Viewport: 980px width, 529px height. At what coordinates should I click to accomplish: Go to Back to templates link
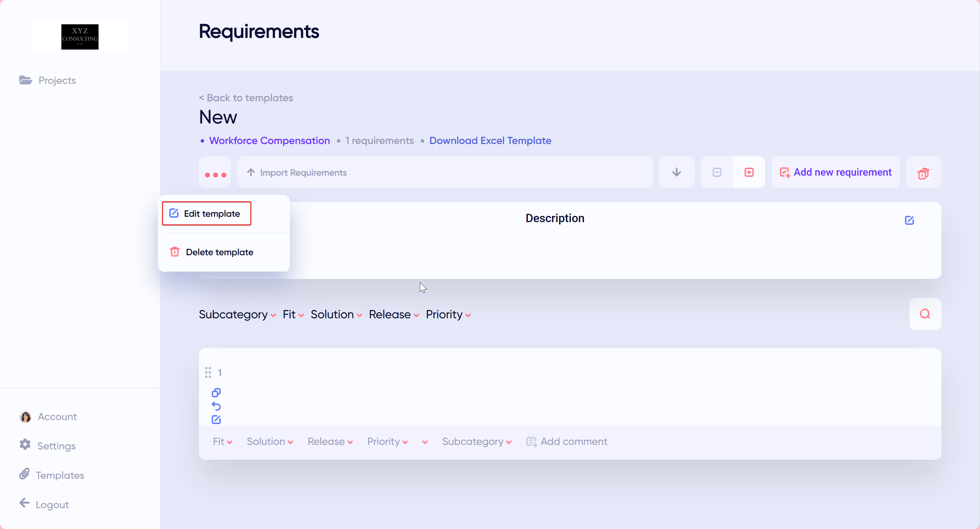click(x=246, y=98)
